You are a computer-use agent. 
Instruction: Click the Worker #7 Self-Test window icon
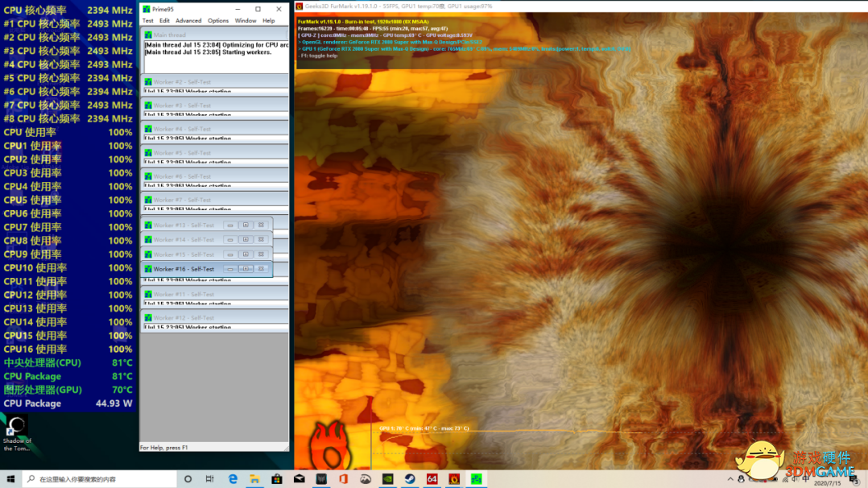[148, 200]
